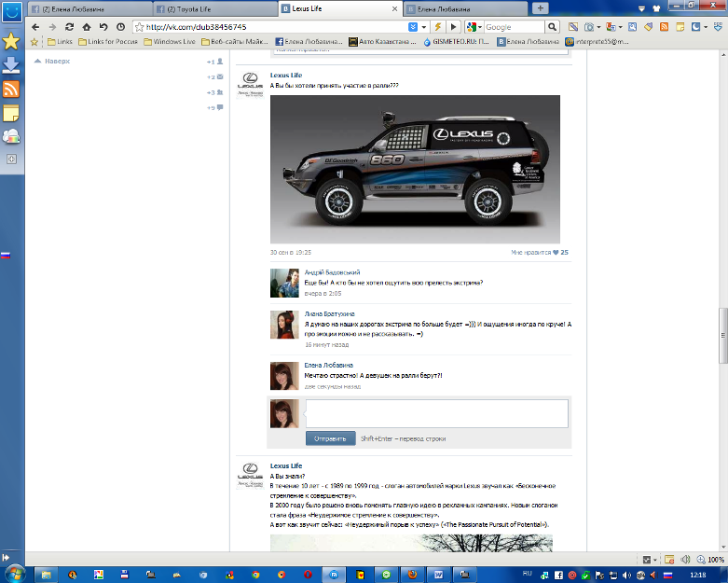Switch to the Toyota Life tab
Image resolution: width=728 pixels, height=583 pixels.
click(216, 8)
